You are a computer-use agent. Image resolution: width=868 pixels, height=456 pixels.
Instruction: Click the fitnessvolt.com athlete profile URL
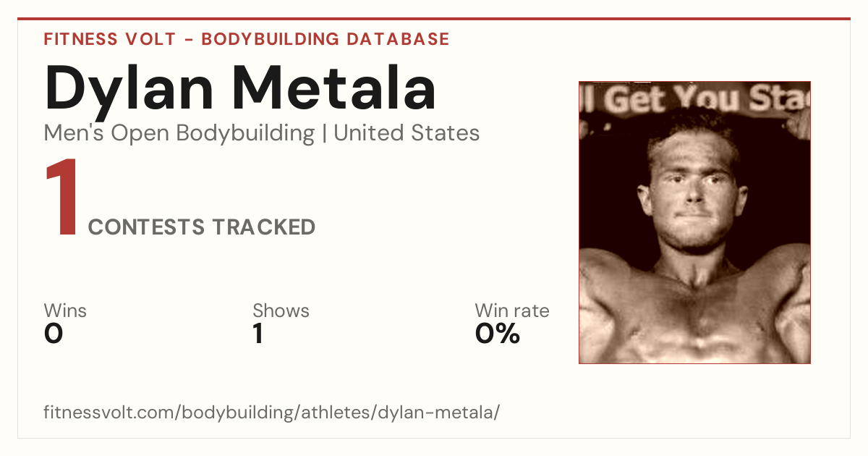click(272, 413)
